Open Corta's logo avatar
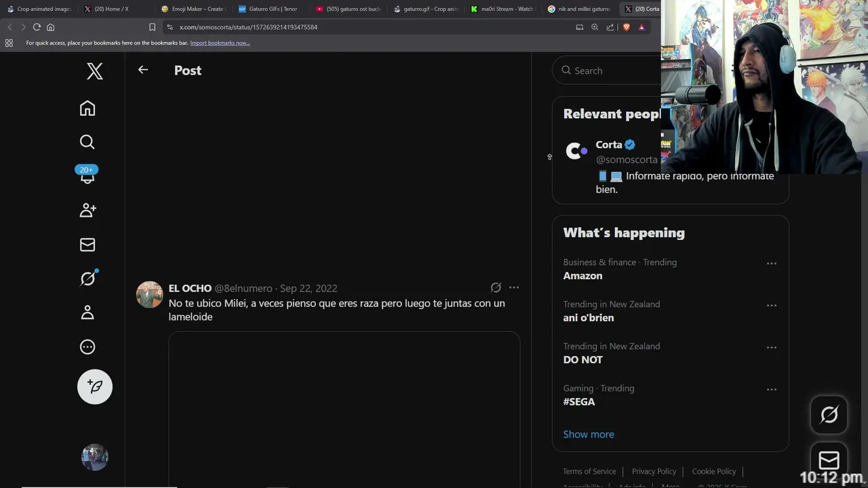Viewport: 868px width, 488px height. [577, 151]
